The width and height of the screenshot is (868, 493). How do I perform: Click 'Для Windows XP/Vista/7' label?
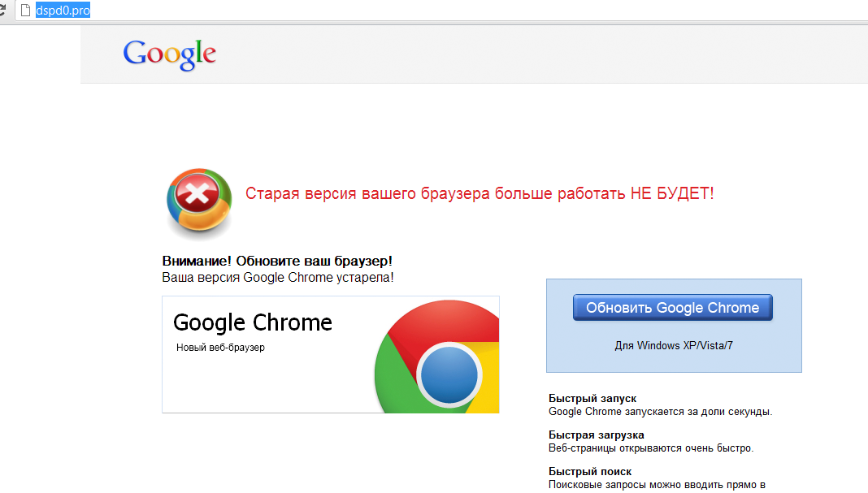tap(674, 346)
